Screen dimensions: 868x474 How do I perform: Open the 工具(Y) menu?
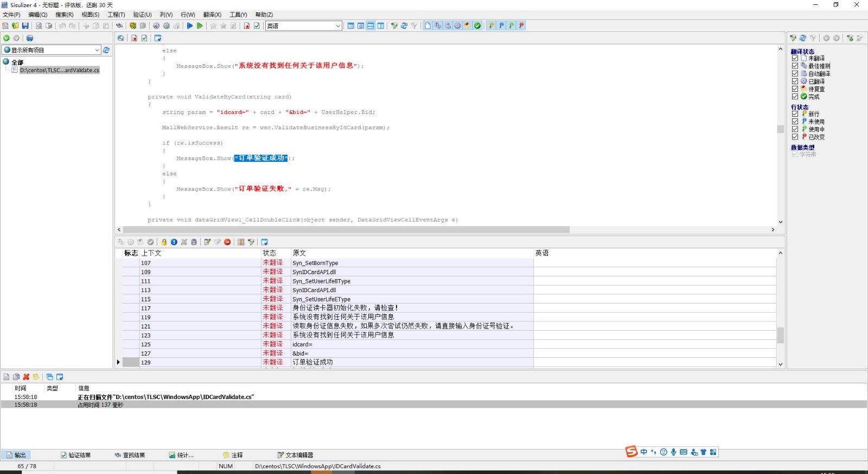pos(238,15)
